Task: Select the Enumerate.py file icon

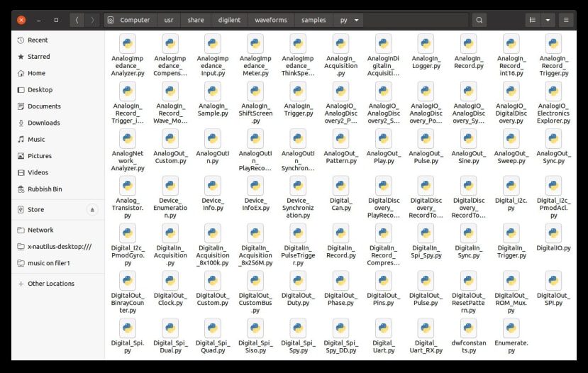Action: (x=511, y=328)
